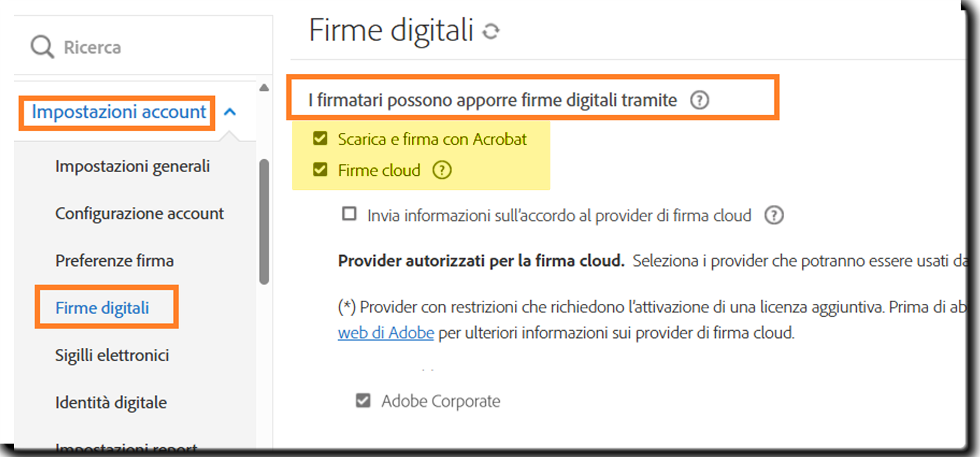This screenshot has height=457, width=980.
Task: Disable Scarica e firma con Acrobat
Action: pyautogui.click(x=320, y=139)
